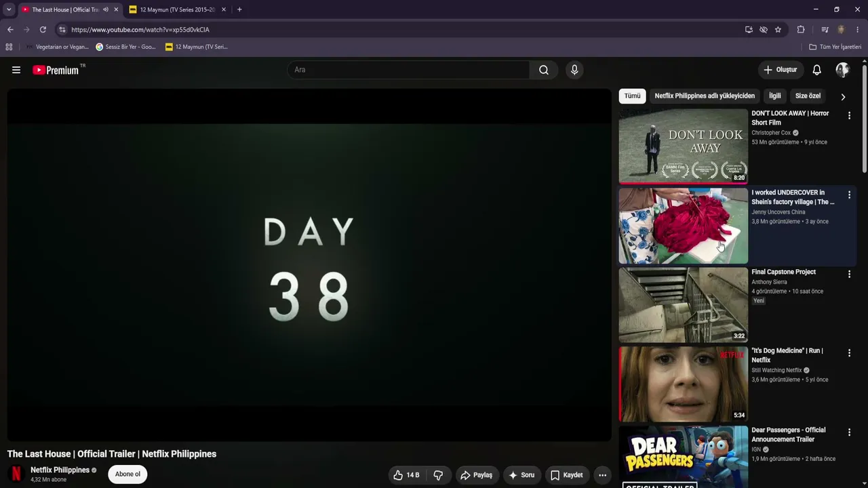
Task: Open options for DON'T LOOK AWAY video
Action: (x=849, y=116)
